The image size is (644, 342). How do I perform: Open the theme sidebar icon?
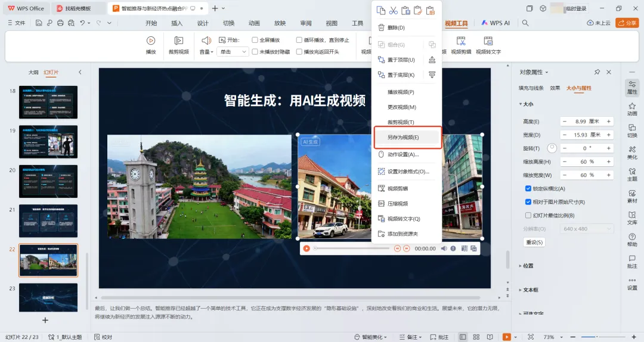[x=632, y=174]
